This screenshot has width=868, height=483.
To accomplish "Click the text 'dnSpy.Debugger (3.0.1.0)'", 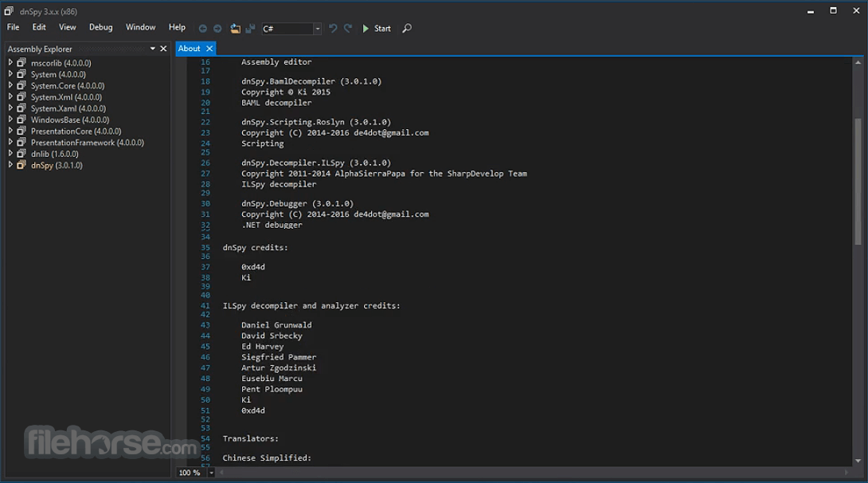I will tap(297, 203).
